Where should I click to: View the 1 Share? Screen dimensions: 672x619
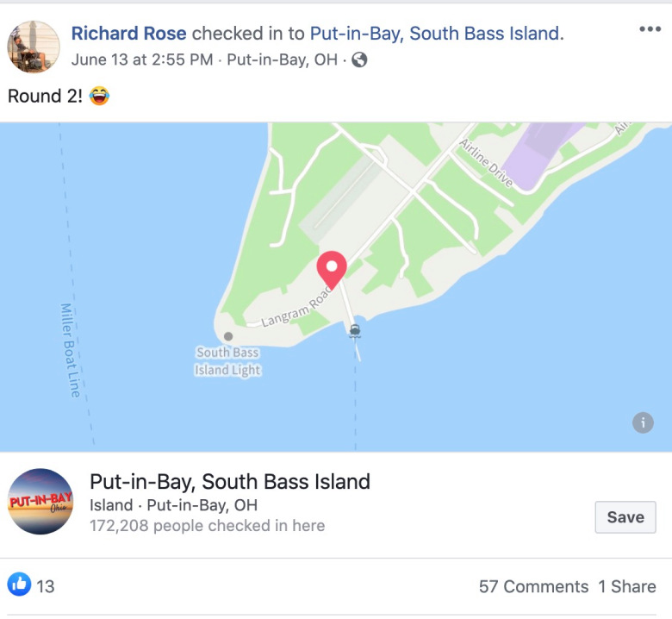(x=627, y=586)
